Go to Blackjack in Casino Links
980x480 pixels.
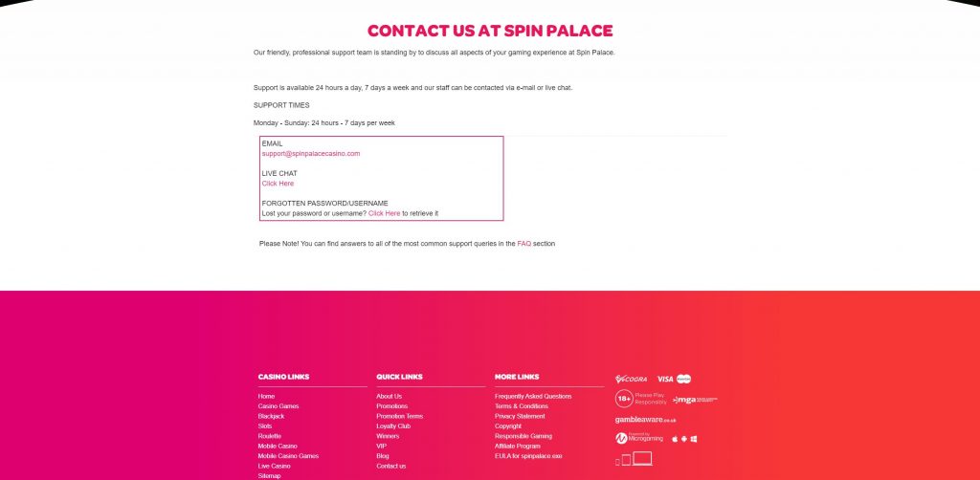271,416
